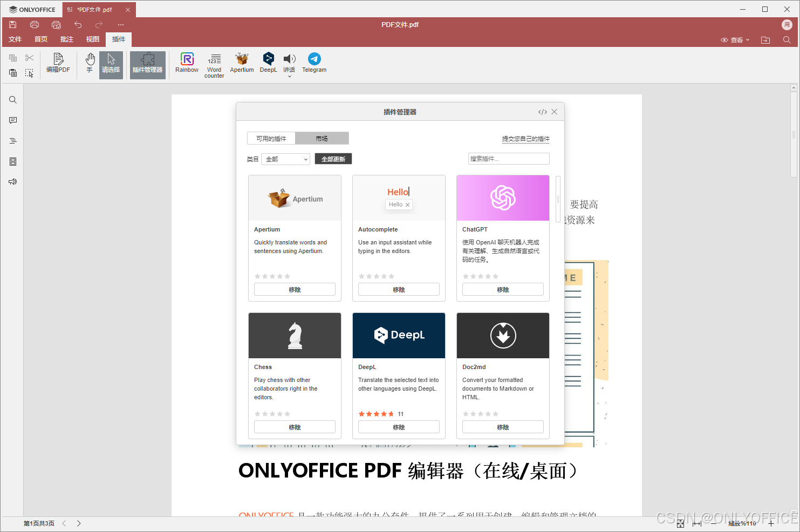Open the Chess plugin card image
The height and width of the screenshot is (532, 800).
tap(295, 336)
